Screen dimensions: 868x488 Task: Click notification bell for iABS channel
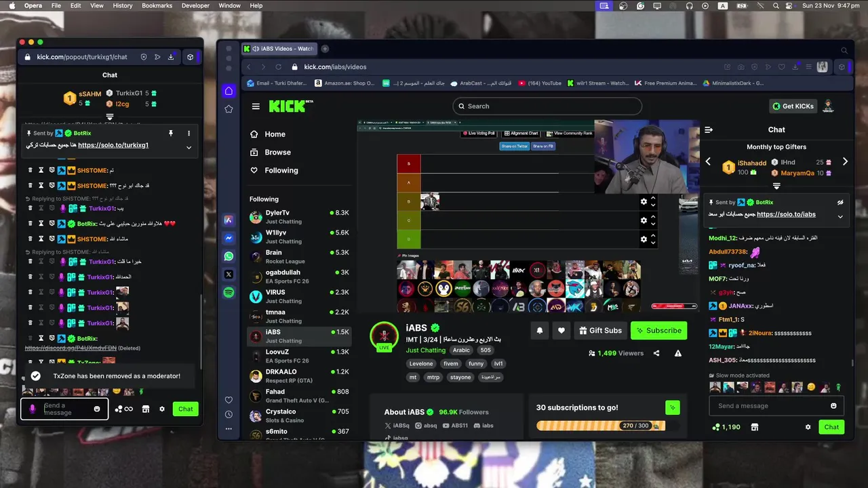click(x=540, y=331)
